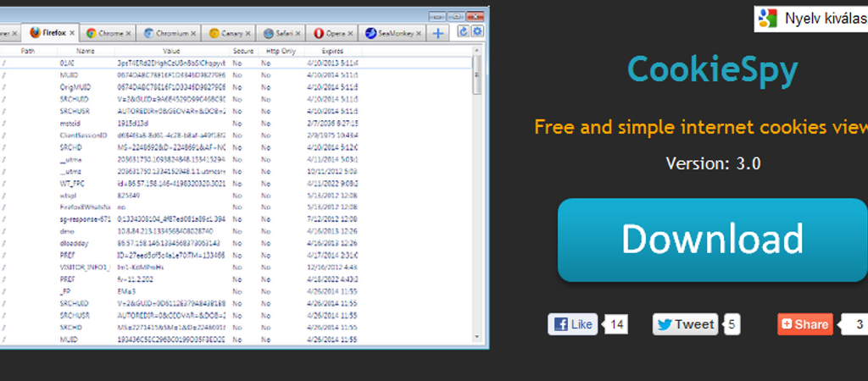Sort by the Value column header
Image resolution: width=868 pixels, height=381 pixels.
point(171,51)
